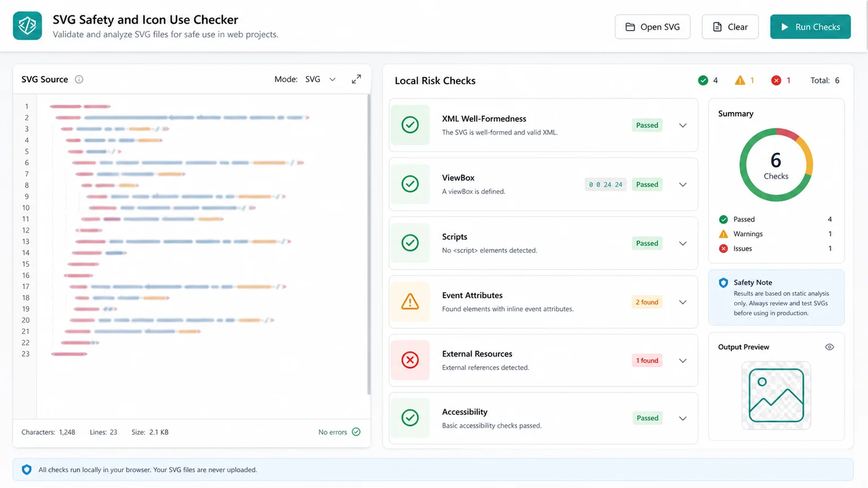Expand the Event Attributes check details

pyautogui.click(x=683, y=302)
